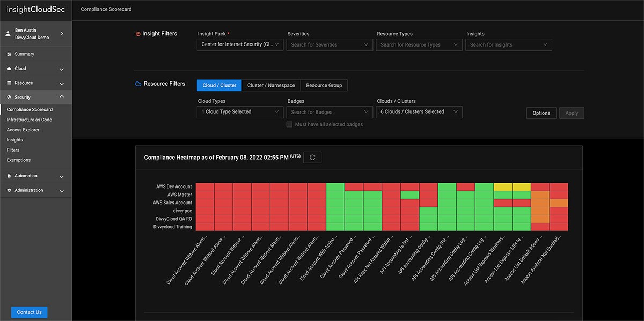644x321 pixels.
Task: Switch to the Resource Group tab
Action: point(324,85)
